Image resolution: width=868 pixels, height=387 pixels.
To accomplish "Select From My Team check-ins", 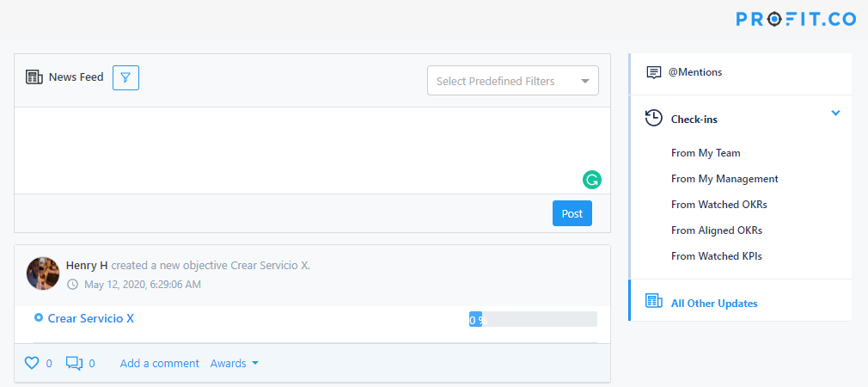I will point(706,153).
